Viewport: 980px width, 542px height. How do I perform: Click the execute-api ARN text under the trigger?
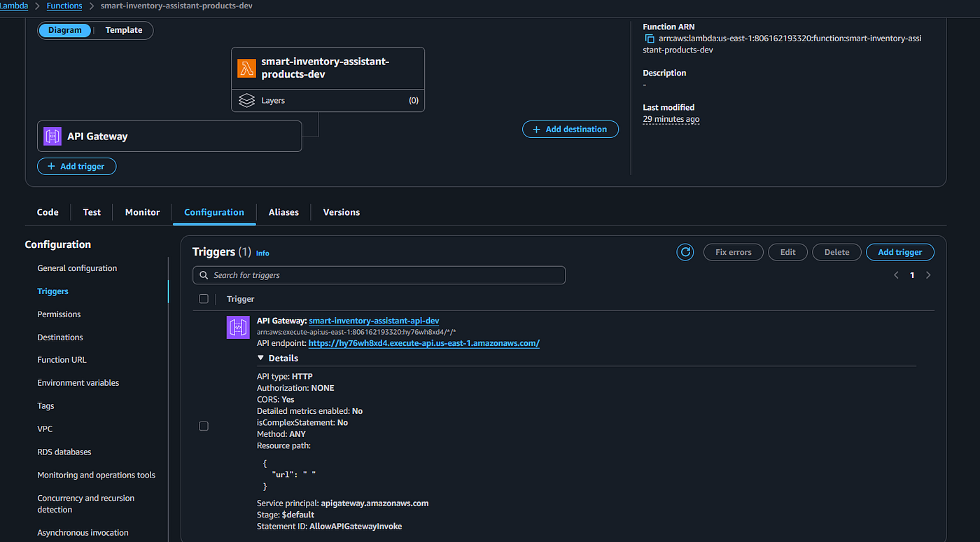[x=356, y=332]
